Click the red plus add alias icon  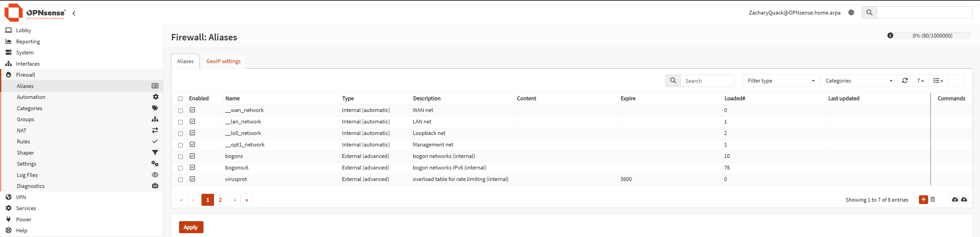923,200
